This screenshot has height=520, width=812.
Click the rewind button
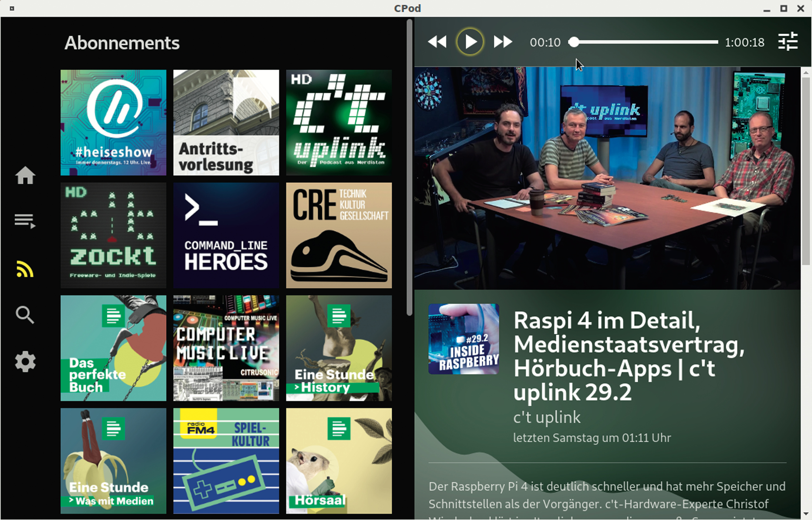[x=437, y=42]
